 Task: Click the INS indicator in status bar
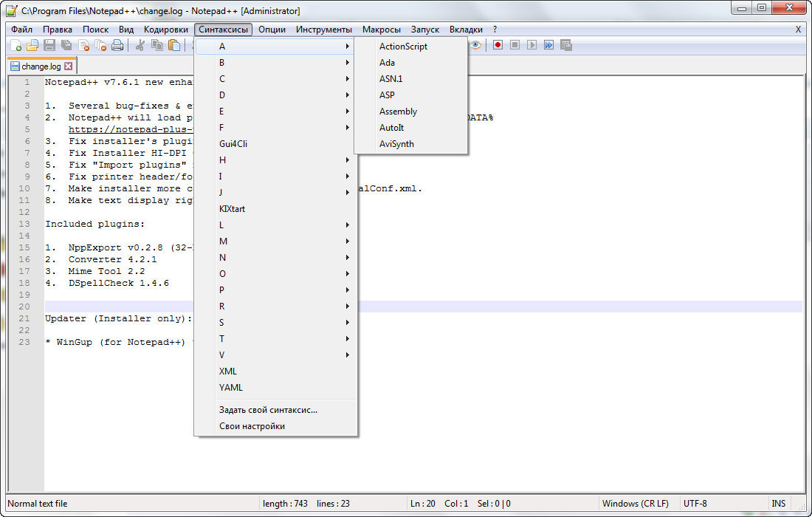(x=779, y=504)
